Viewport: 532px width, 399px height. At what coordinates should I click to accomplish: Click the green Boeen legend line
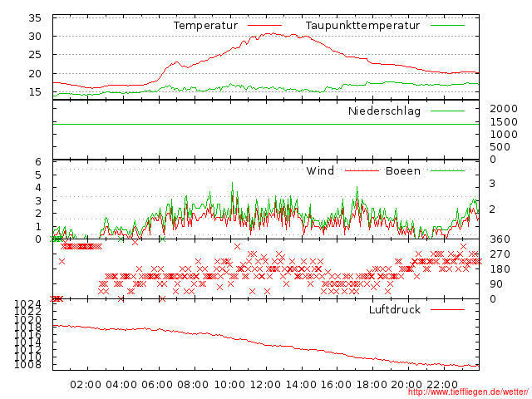coord(447,170)
